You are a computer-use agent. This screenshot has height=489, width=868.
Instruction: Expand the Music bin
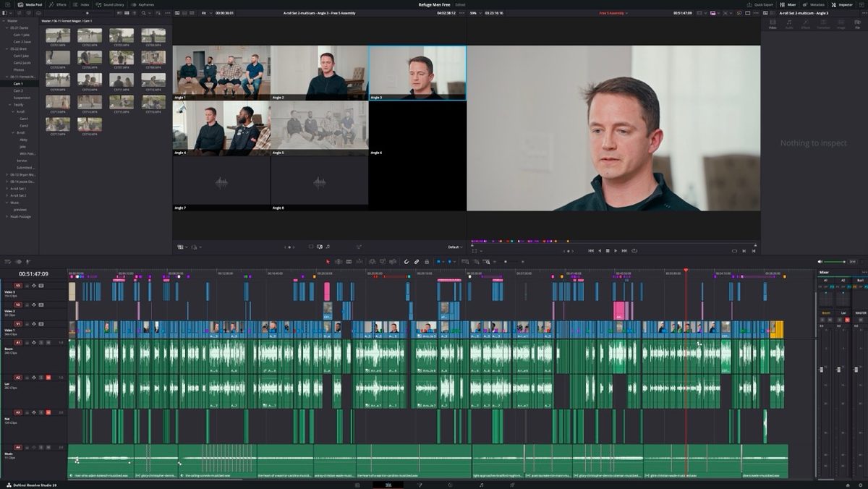tap(7, 203)
